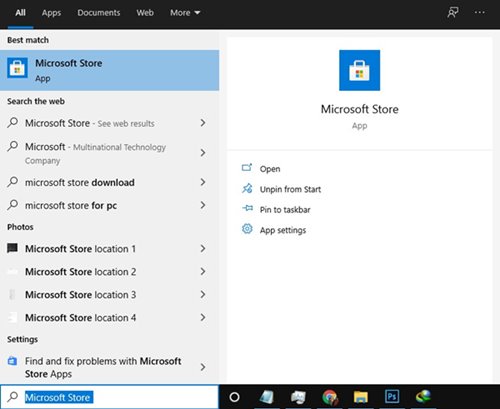Click the Cortana circle on the taskbar

(x=235, y=397)
